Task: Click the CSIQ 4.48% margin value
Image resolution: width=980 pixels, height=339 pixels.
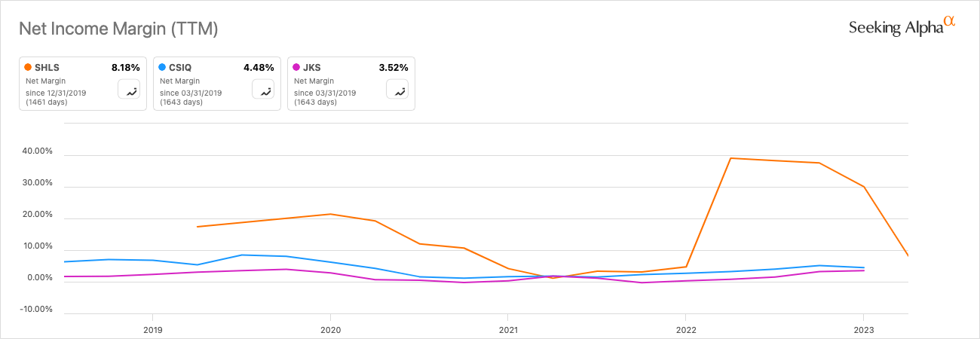Action: pos(259,68)
